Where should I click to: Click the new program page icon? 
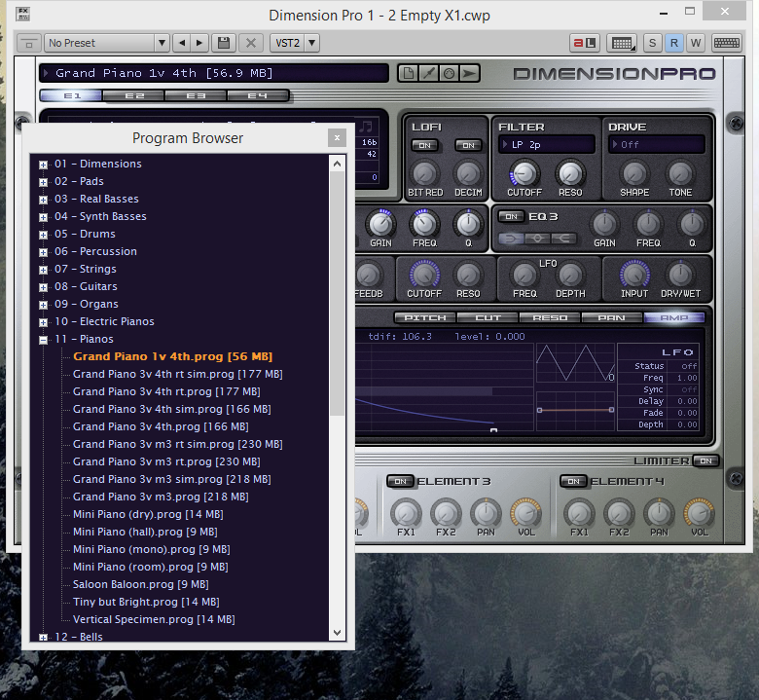[x=409, y=73]
